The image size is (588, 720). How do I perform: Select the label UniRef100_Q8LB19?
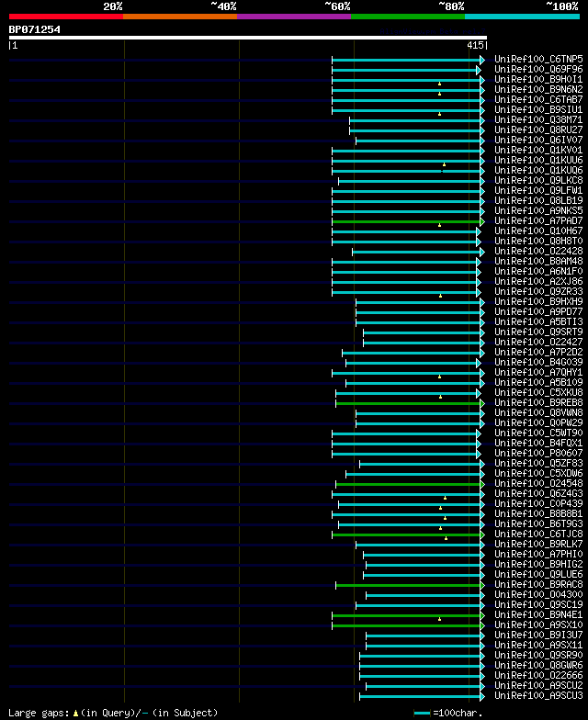pyautogui.click(x=538, y=200)
